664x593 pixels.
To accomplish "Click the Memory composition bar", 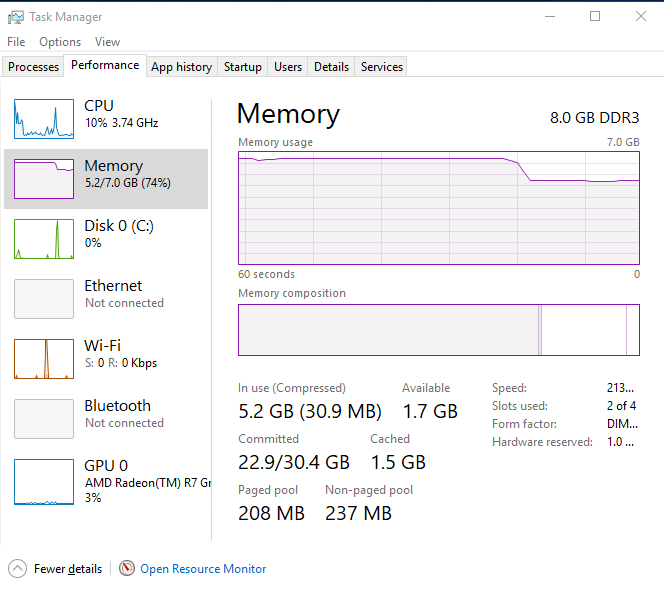I will [x=438, y=330].
